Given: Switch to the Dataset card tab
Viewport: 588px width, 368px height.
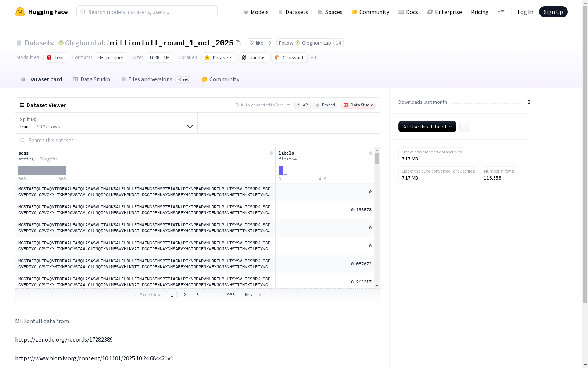Looking at the screenshot, I should point(41,79).
